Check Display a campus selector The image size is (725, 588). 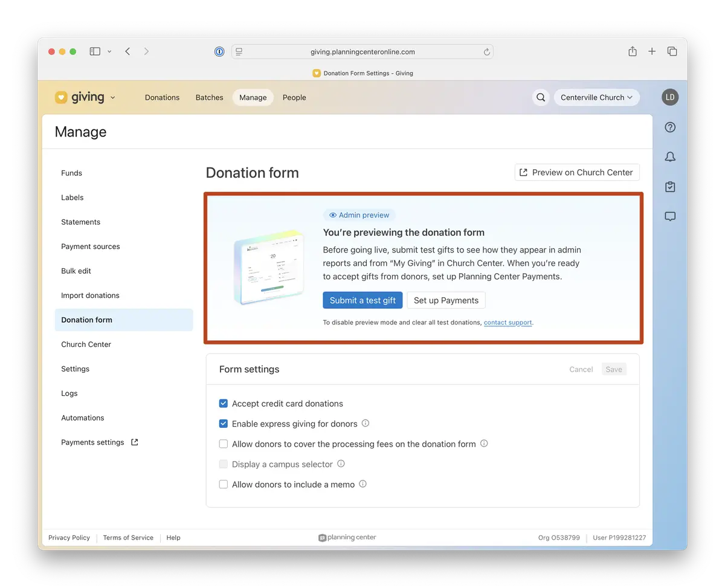(224, 464)
